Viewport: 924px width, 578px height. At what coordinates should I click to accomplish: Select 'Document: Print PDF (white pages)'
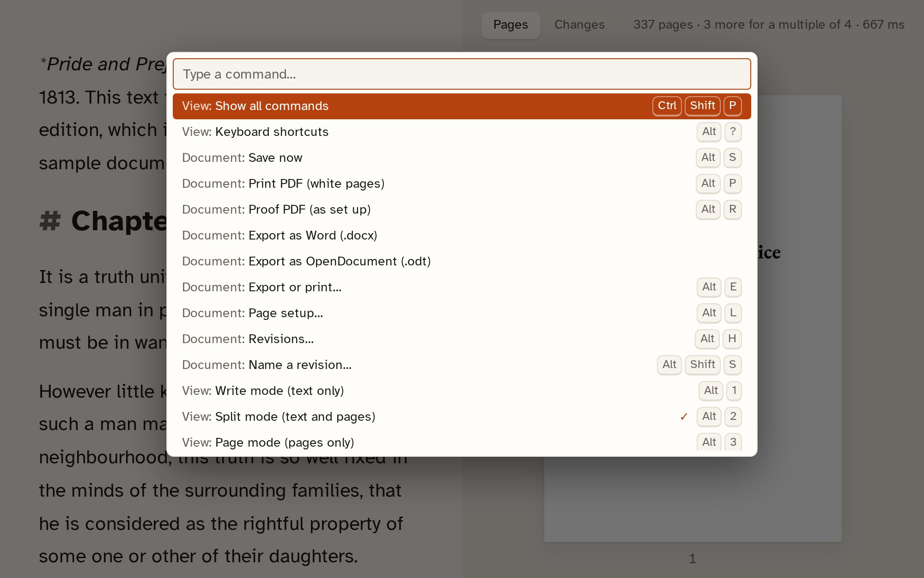[462, 184]
